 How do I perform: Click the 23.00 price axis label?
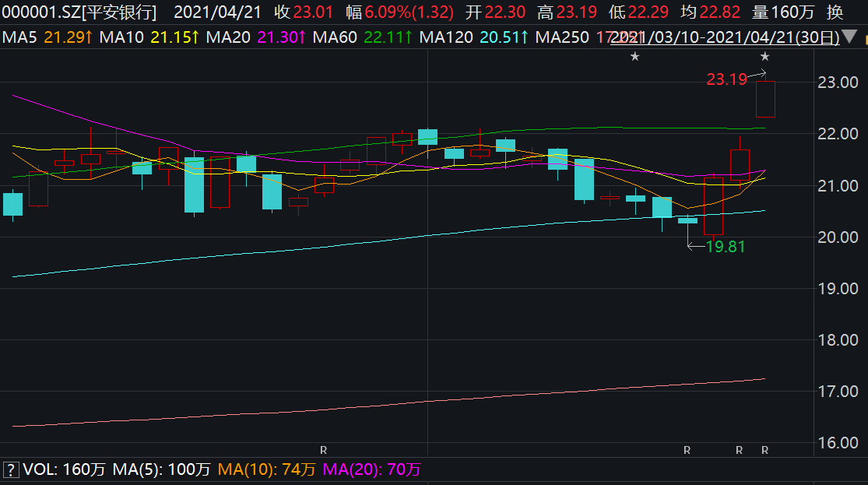(838, 83)
